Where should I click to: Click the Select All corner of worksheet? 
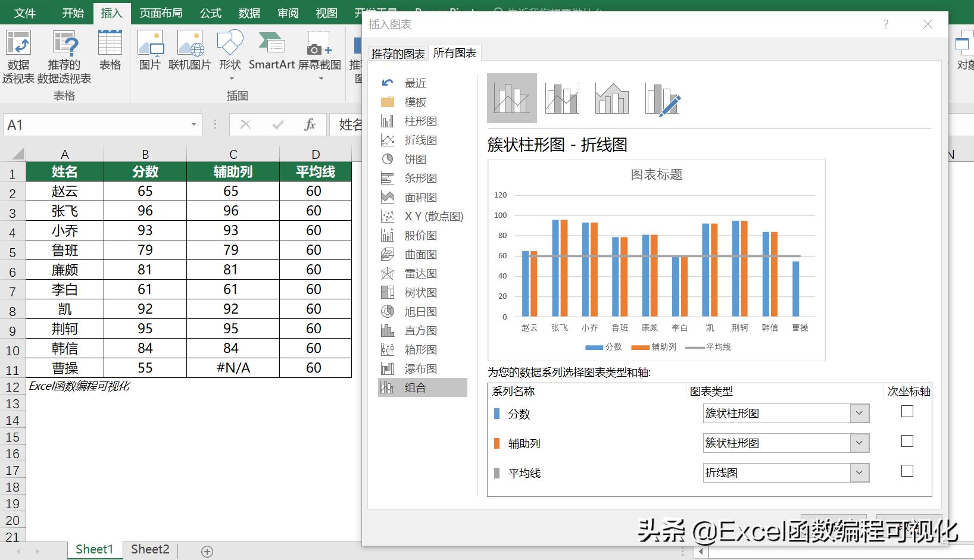click(13, 154)
